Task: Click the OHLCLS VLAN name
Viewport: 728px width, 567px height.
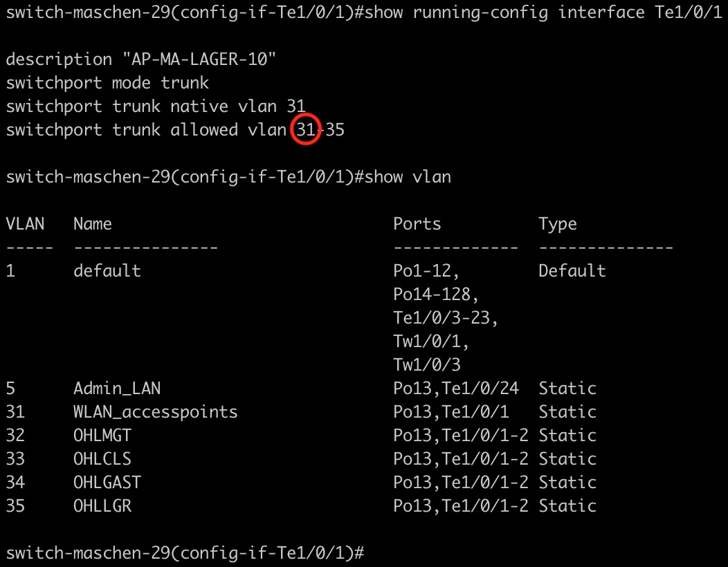Action: point(102,459)
